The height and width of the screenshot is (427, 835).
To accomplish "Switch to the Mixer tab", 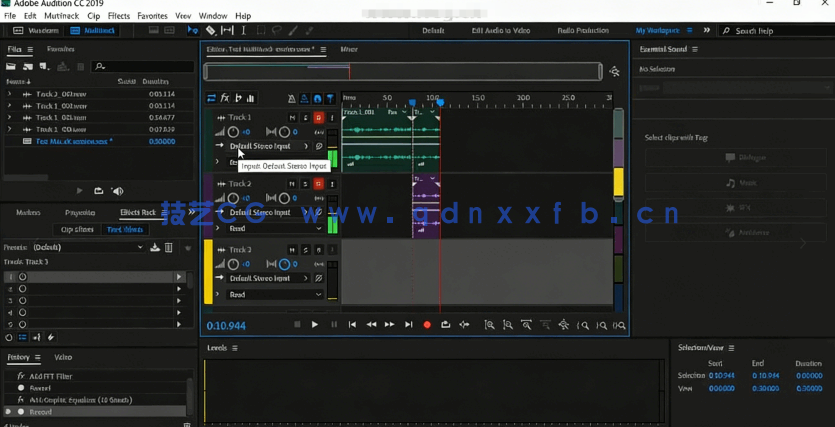I will click(349, 49).
